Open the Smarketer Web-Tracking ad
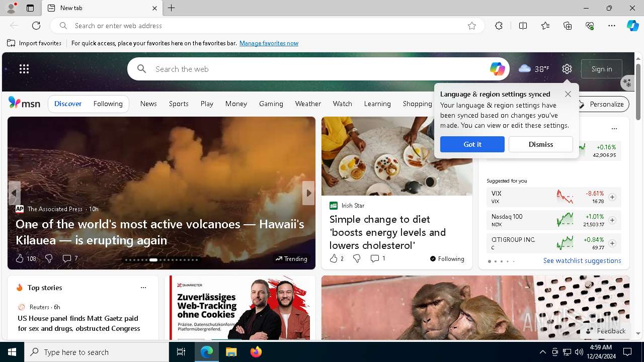The height and width of the screenshot is (362, 644). pyautogui.click(x=240, y=308)
